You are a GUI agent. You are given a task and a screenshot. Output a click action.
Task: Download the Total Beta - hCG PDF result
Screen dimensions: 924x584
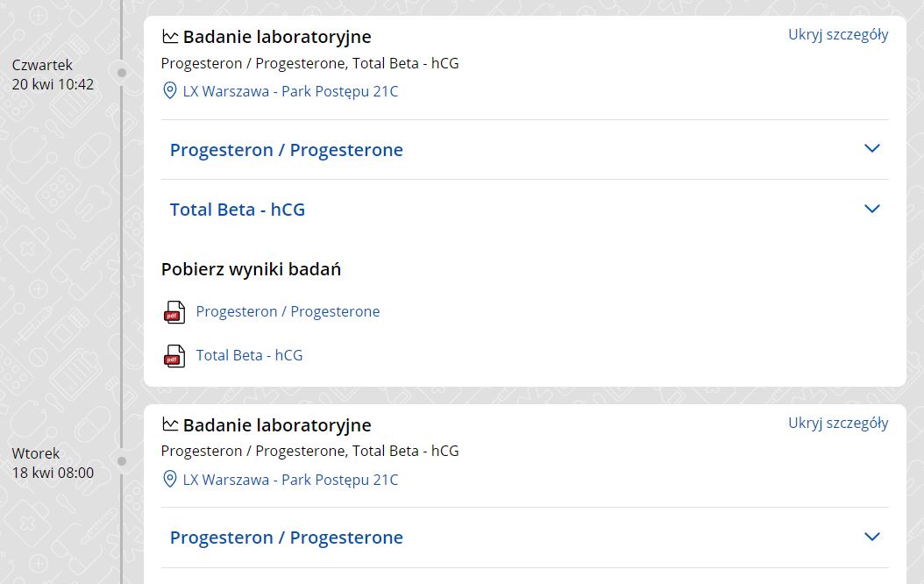(x=249, y=355)
